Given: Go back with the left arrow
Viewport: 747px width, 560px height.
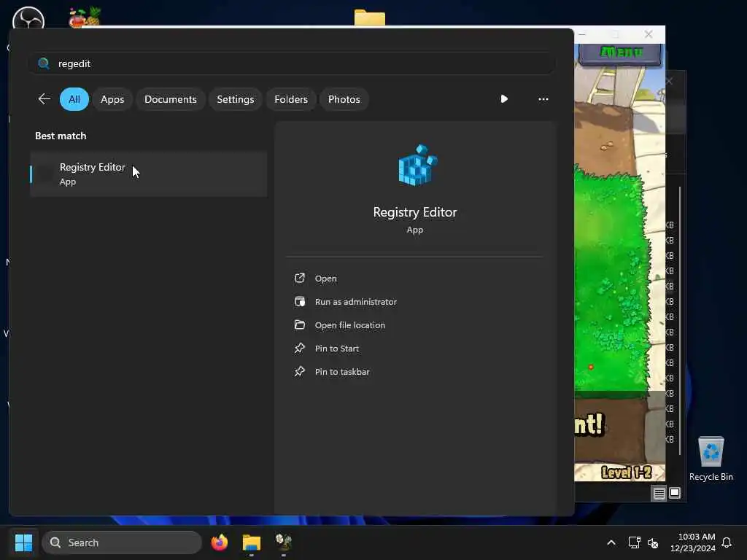Looking at the screenshot, I should coord(44,99).
